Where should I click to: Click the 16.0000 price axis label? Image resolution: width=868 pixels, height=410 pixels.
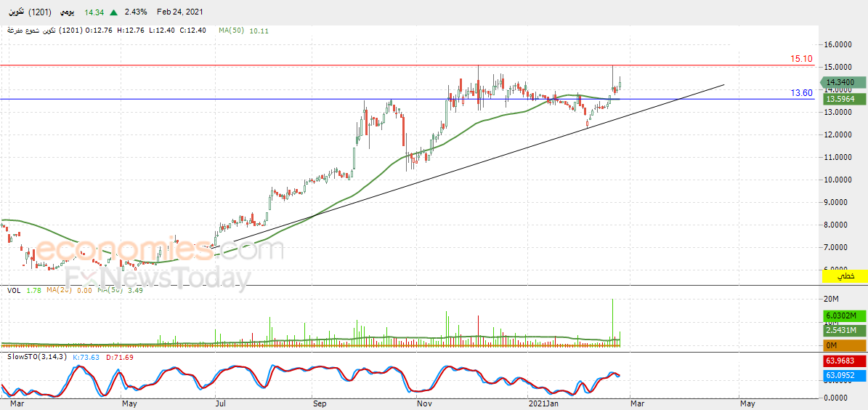839,44
